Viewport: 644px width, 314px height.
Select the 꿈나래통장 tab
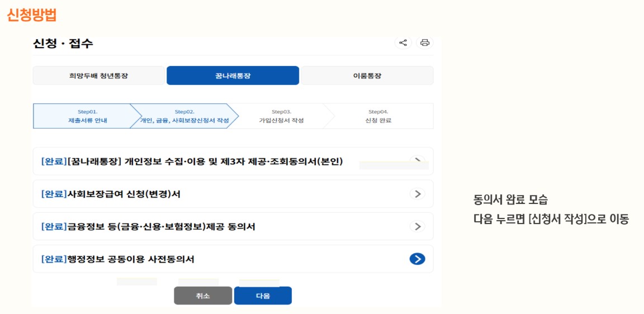(233, 75)
